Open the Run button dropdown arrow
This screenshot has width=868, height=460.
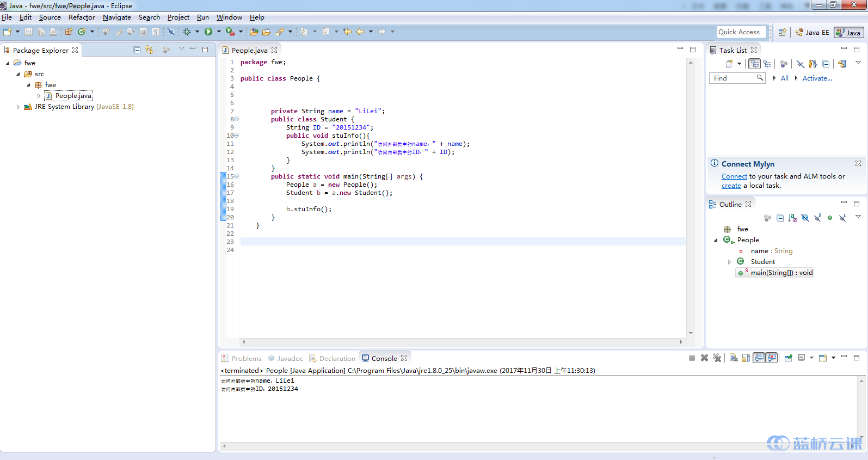pos(219,32)
